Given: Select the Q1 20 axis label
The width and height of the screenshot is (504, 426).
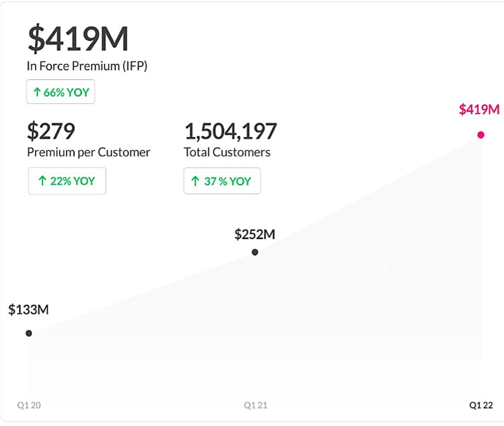Looking at the screenshot, I should coord(29,405).
